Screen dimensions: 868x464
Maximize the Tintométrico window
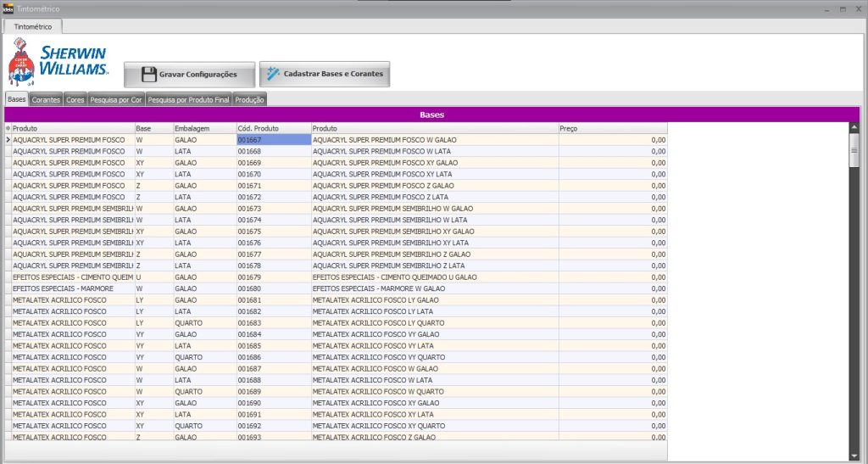(x=843, y=8)
